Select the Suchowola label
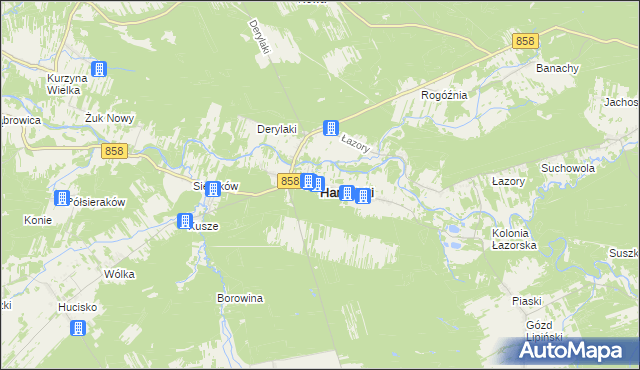 tap(568, 168)
